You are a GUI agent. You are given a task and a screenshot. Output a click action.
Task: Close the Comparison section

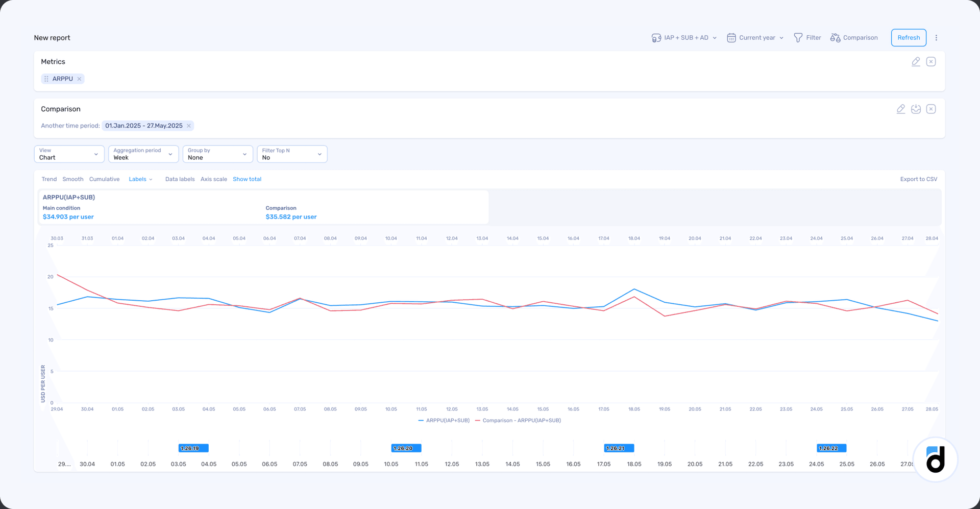[x=931, y=109]
